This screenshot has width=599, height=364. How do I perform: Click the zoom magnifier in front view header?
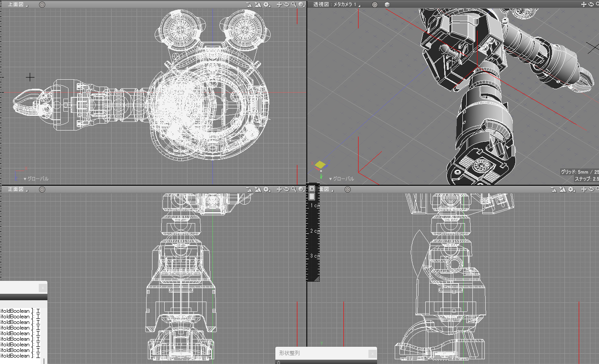coord(294,189)
